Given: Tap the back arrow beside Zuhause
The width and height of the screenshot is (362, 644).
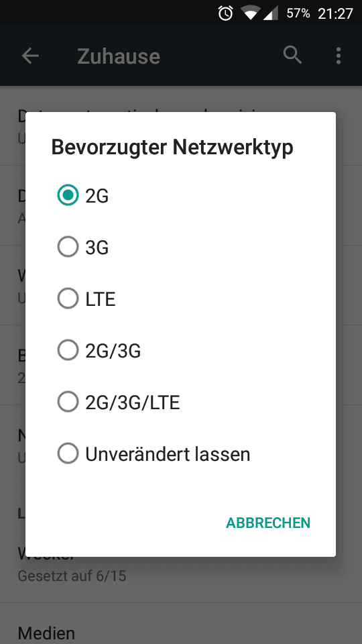Looking at the screenshot, I should click(x=30, y=56).
